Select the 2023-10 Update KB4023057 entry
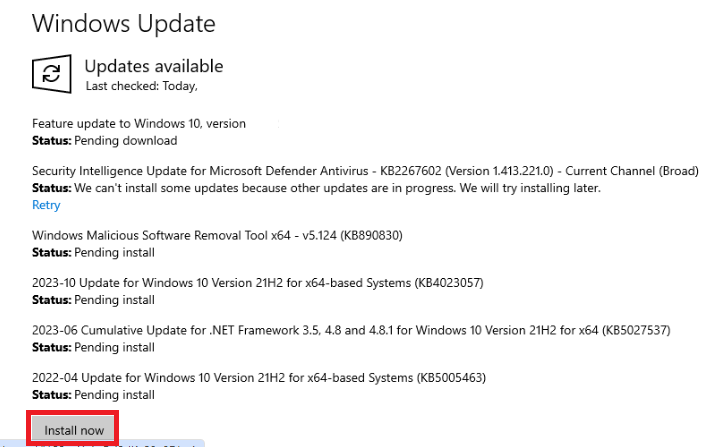 pos(258,283)
